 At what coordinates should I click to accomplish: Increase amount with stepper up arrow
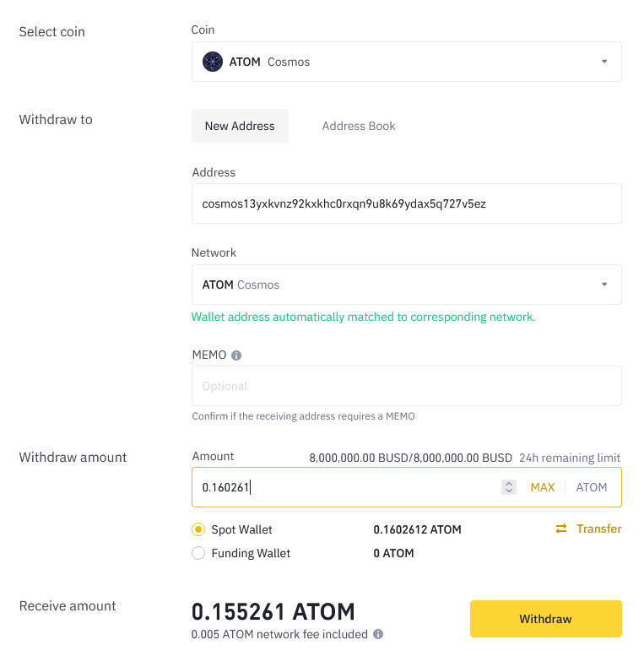[509, 484]
